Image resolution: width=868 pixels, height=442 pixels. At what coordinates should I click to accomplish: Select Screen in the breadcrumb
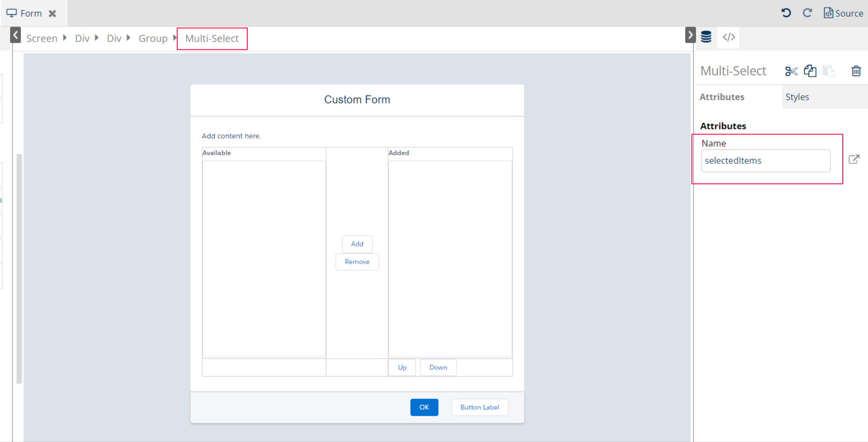pos(41,39)
